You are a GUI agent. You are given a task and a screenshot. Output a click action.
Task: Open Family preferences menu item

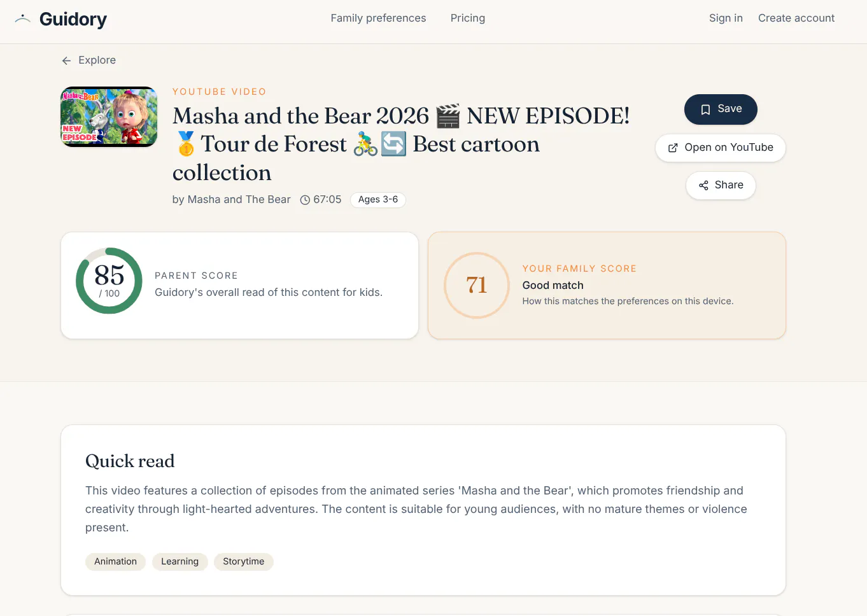pyautogui.click(x=378, y=18)
